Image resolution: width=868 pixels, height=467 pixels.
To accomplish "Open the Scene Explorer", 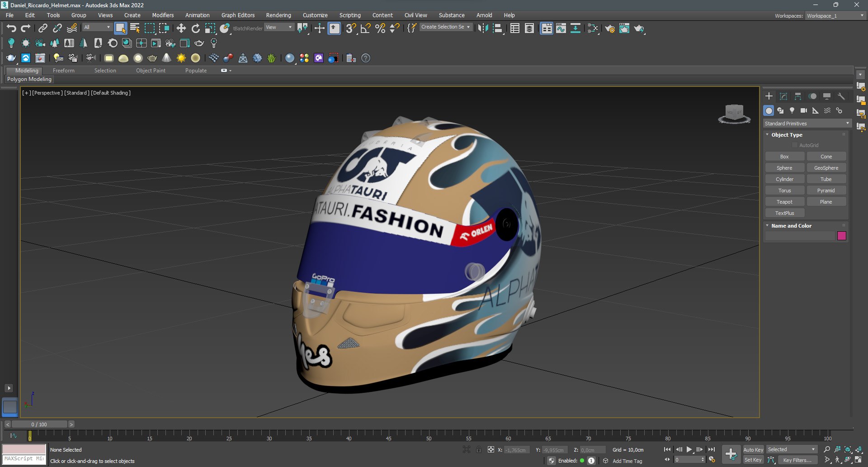I will tap(515, 29).
